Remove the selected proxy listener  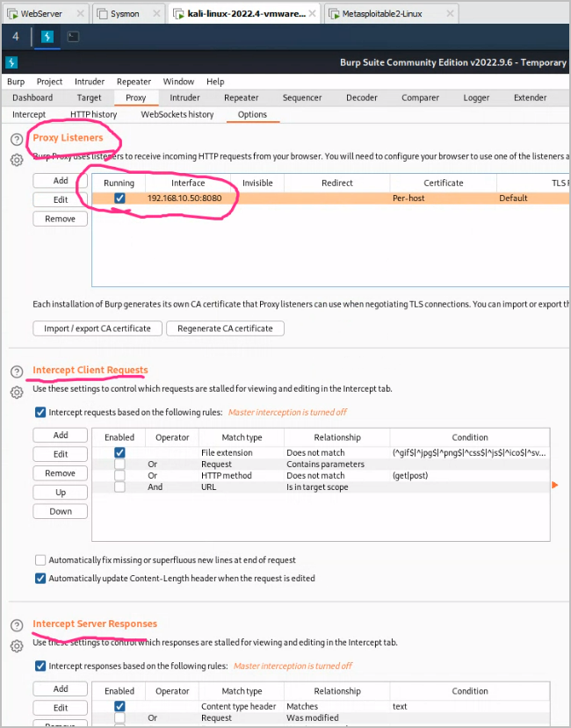[x=61, y=219]
